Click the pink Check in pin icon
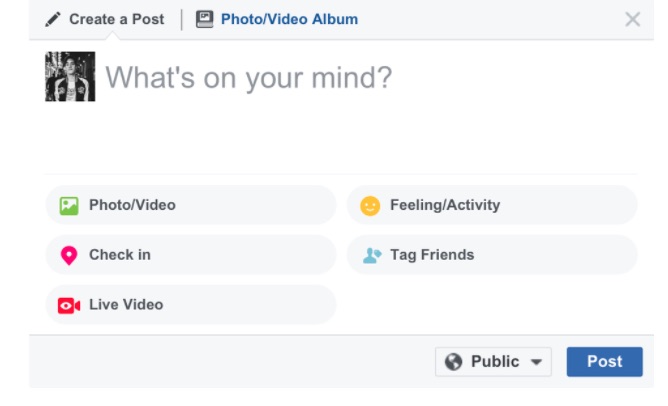 click(69, 256)
